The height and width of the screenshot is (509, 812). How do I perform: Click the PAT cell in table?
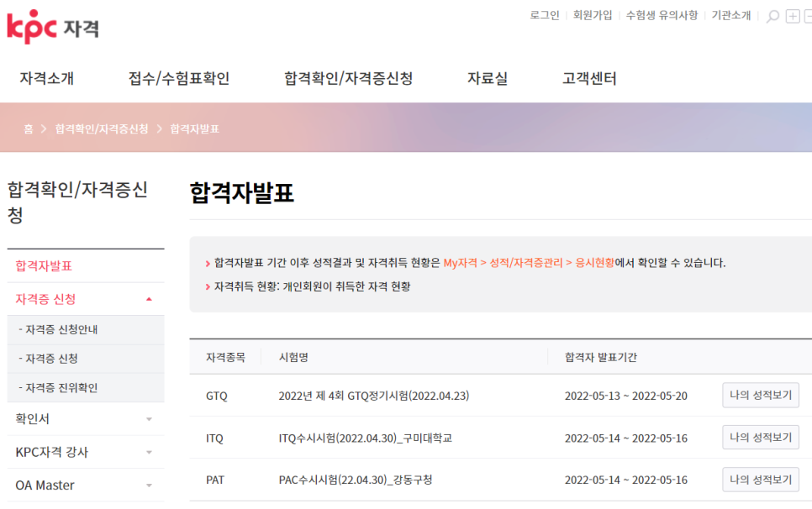215,480
